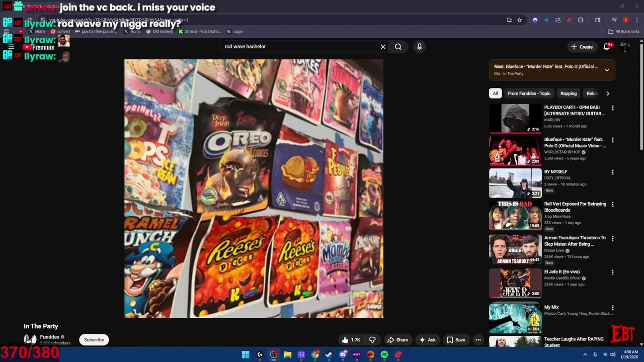Screen dimensions: 644x362
Task: Open OBS Studio from the taskbar
Action: pos(273,354)
